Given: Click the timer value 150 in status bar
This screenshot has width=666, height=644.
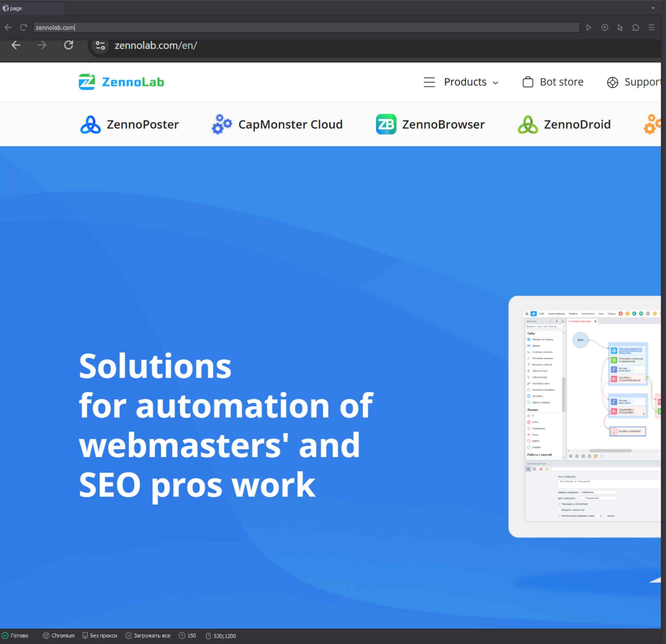Looking at the screenshot, I should pyautogui.click(x=187, y=636).
